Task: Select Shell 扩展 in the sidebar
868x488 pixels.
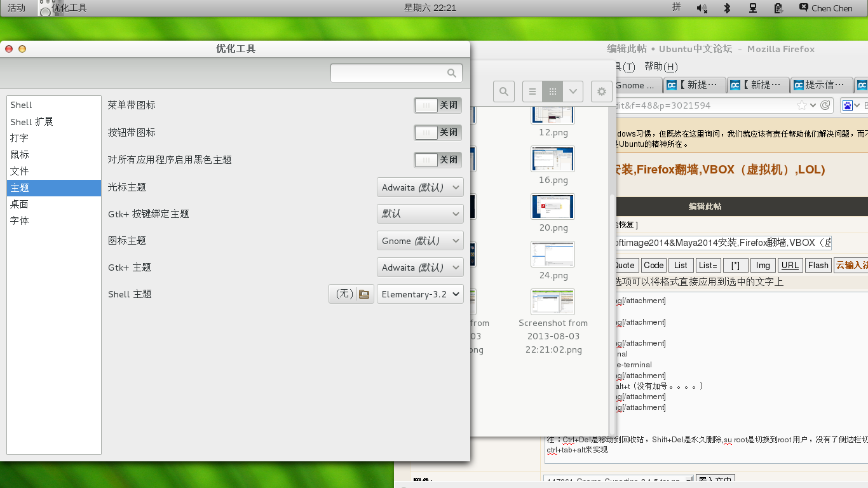Action: click(54, 121)
